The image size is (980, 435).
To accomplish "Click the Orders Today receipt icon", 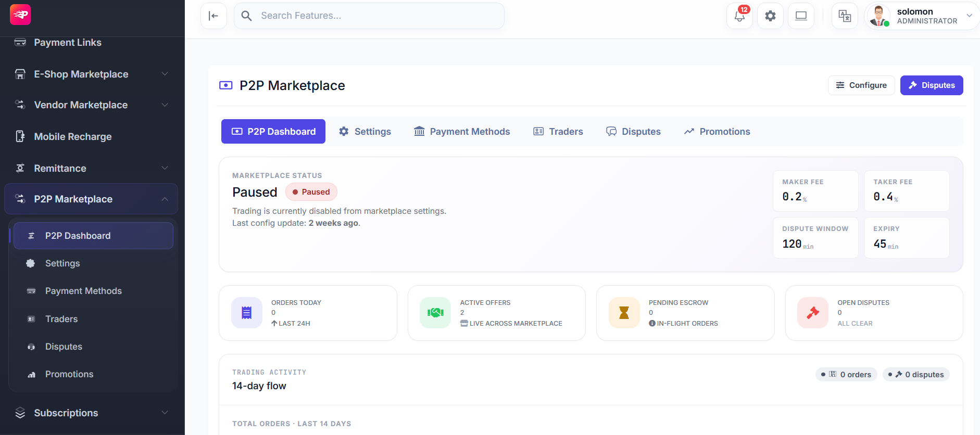I will 247,313.
